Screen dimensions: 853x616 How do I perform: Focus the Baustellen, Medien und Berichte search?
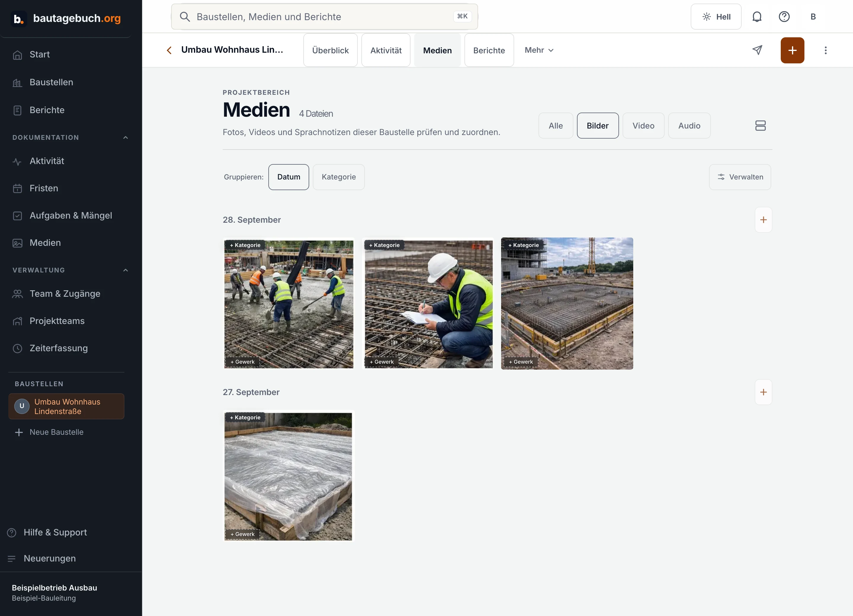[x=324, y=17]
